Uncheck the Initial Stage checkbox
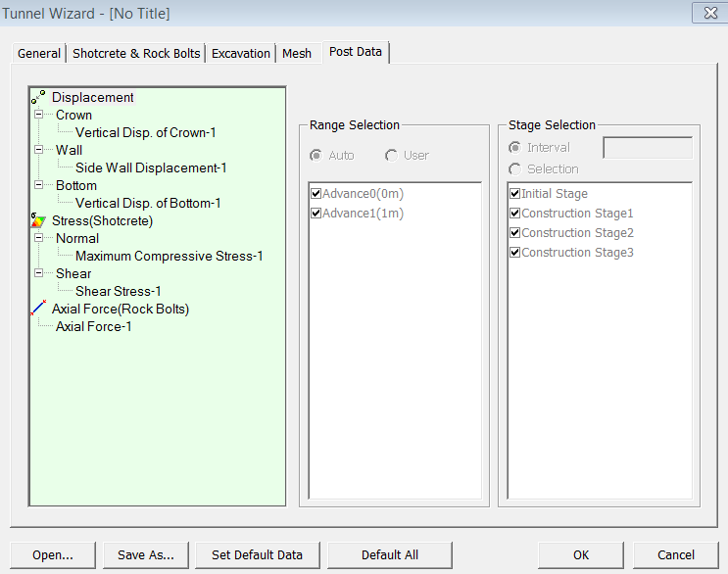 (x=515, y=194)
